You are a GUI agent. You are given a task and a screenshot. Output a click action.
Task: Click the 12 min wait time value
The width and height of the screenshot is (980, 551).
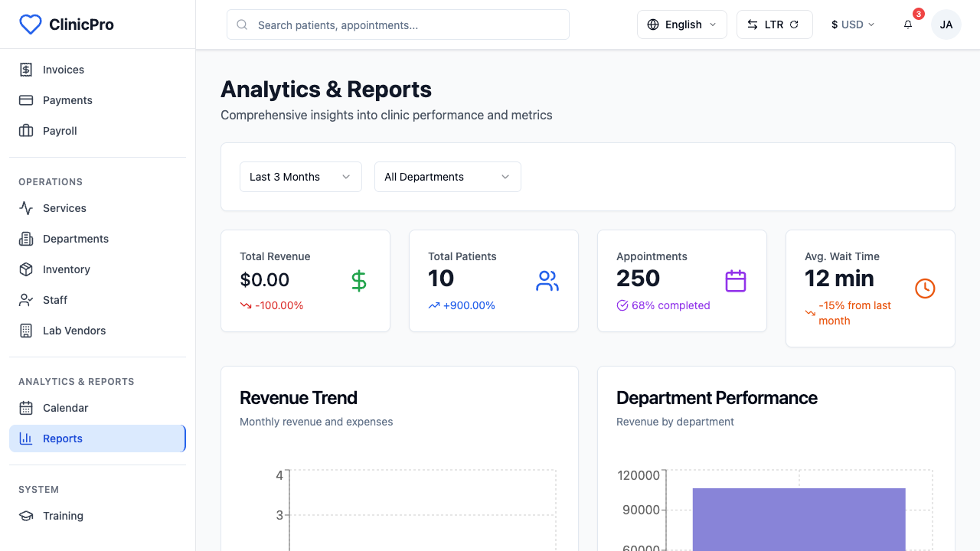[x=839, y=279]
